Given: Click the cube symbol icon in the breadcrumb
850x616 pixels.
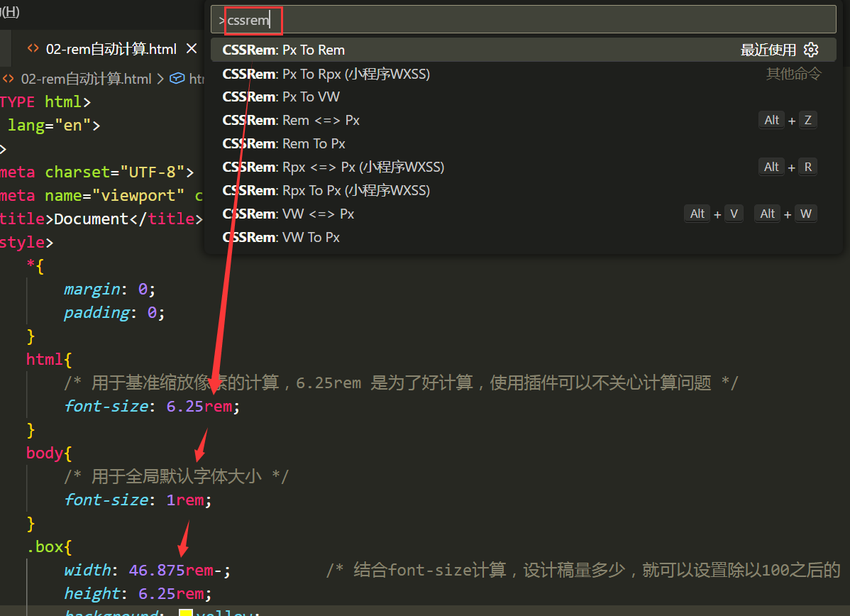Looking at the screenshot, I should click(177, 79).
